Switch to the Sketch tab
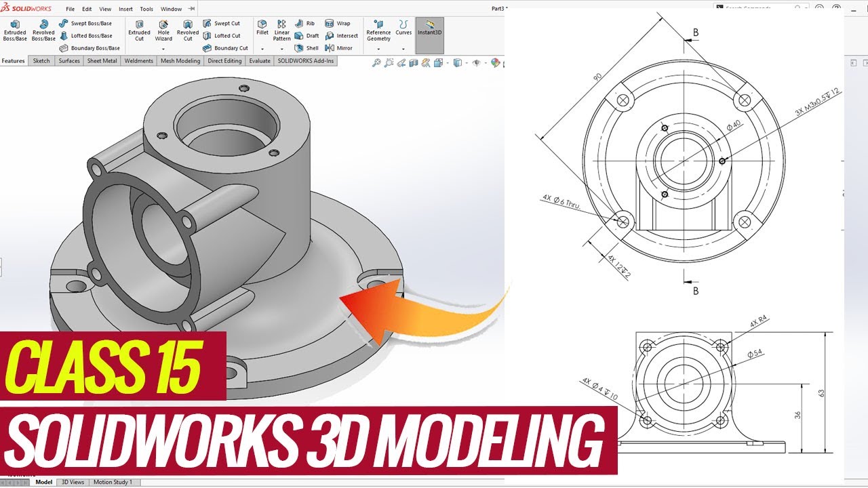Viewport: 868px width, 488px height. (x=41, y=61)
